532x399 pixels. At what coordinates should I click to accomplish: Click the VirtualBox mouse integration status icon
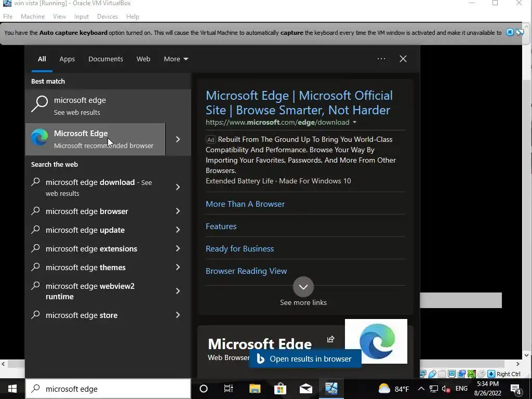click(482, 374)
